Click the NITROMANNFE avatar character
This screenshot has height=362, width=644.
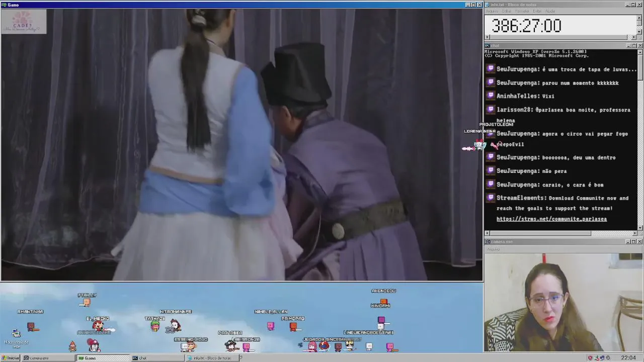175,326
